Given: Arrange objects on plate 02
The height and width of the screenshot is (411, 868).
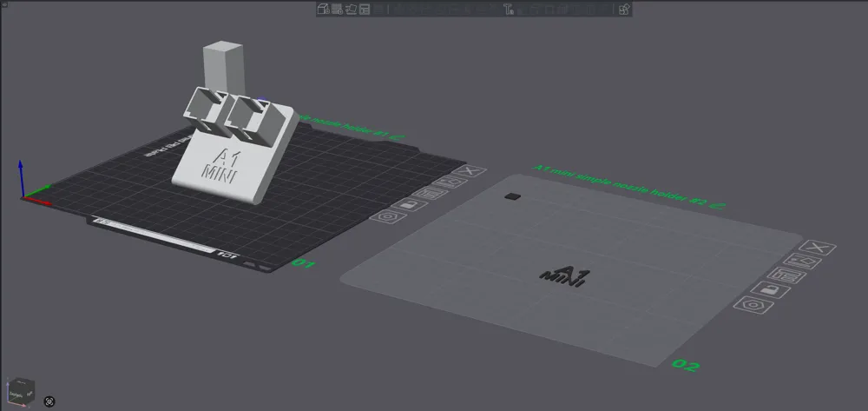Looking at the screenshot, I should pyautogui.click(x=786, y=275).
